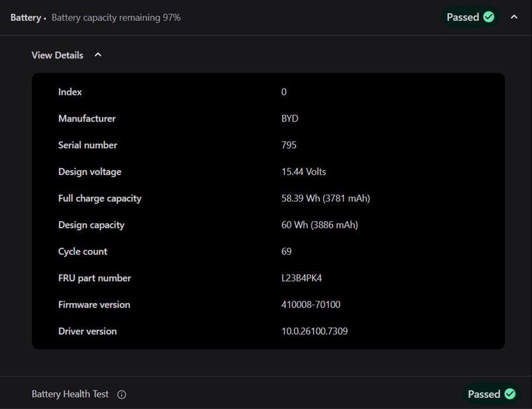Select the FRU part number L23B4PK4

coord(301,278)
